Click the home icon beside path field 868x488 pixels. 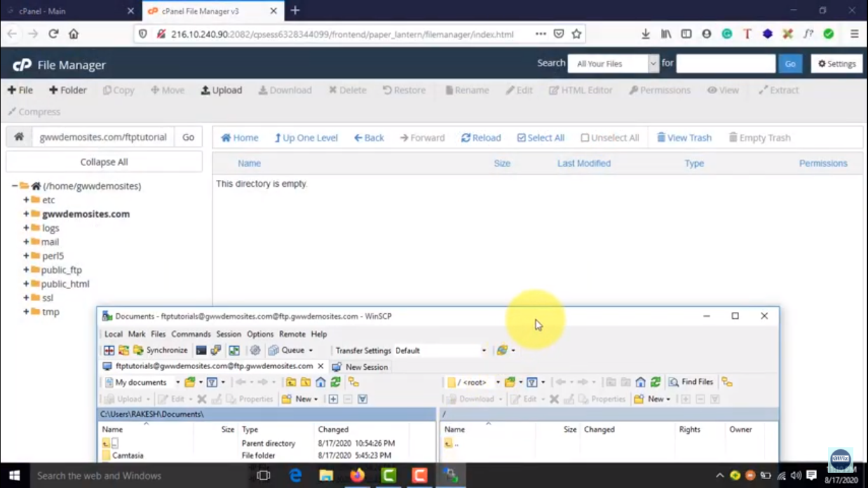19,137
